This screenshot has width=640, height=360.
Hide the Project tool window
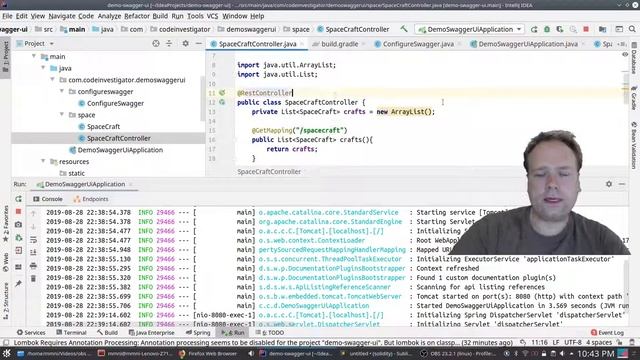(x=198, y=43)
